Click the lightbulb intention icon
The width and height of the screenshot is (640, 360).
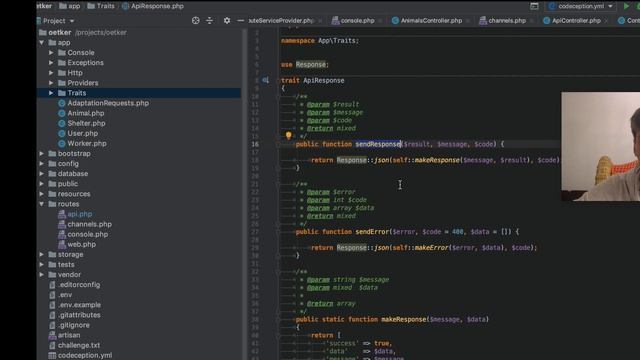click(x=289, y=135)
